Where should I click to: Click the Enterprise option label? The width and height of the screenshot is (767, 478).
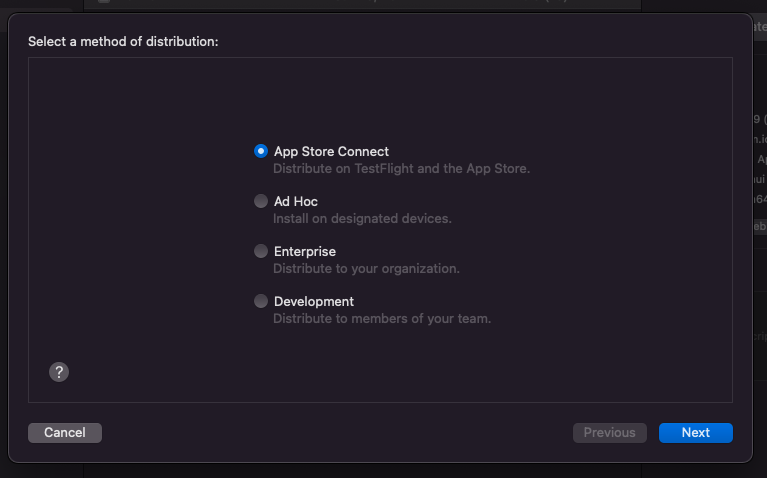pyautogui.click(x=305, y=252)
